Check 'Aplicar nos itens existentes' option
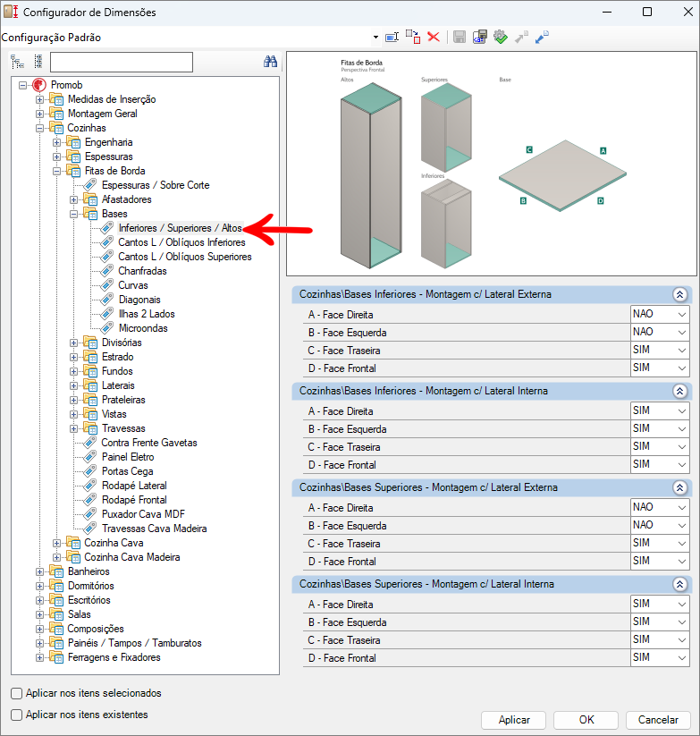Image resolution: width=700 pixels, height=736 pixels. (x=17, y=715)
